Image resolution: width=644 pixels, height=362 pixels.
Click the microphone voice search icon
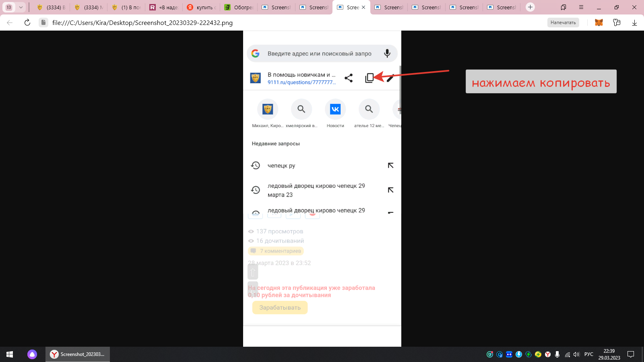tap(387, 53)
